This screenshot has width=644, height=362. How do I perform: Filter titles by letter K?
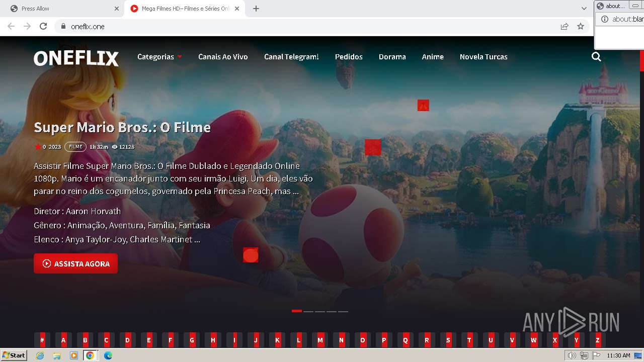coord(277,340)
